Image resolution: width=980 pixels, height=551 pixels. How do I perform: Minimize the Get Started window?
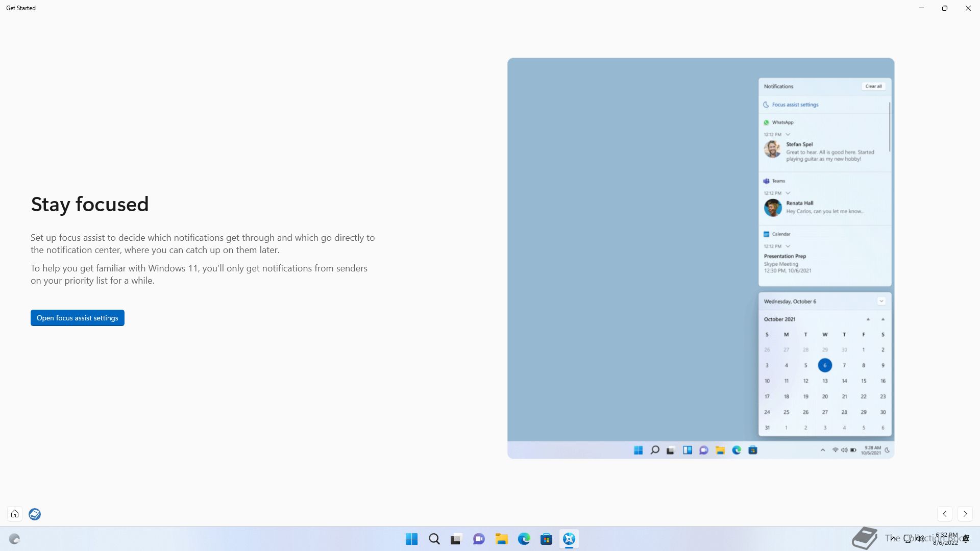tap(921, 8)
